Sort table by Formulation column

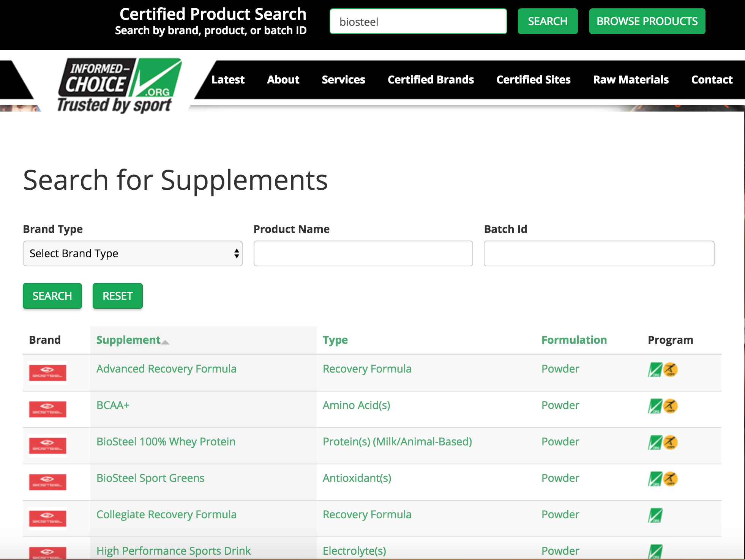pyautogui.click(x=574, y=340)
